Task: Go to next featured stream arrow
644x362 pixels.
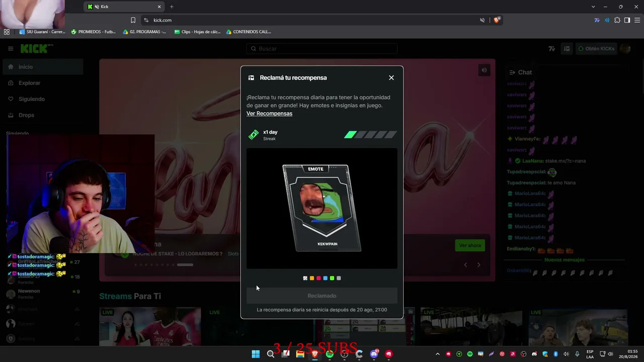Action: coord(478,265)
